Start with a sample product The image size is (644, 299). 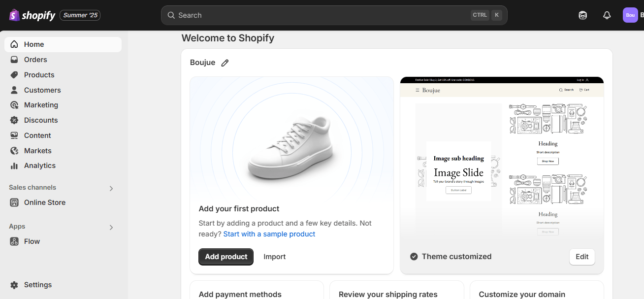click(x=269, y=233)
